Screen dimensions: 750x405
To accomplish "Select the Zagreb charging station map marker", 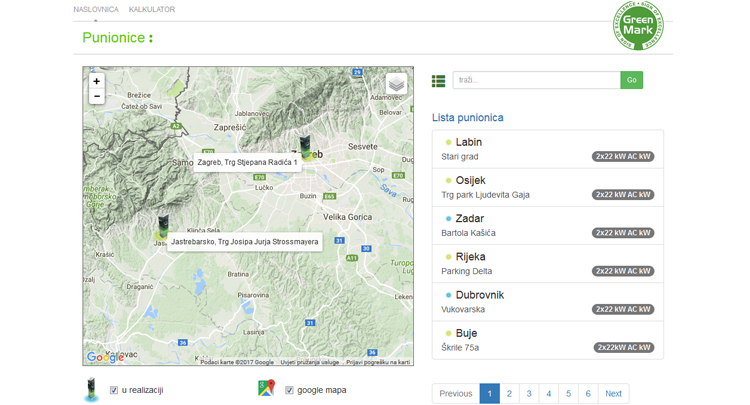I will point(305,147).
